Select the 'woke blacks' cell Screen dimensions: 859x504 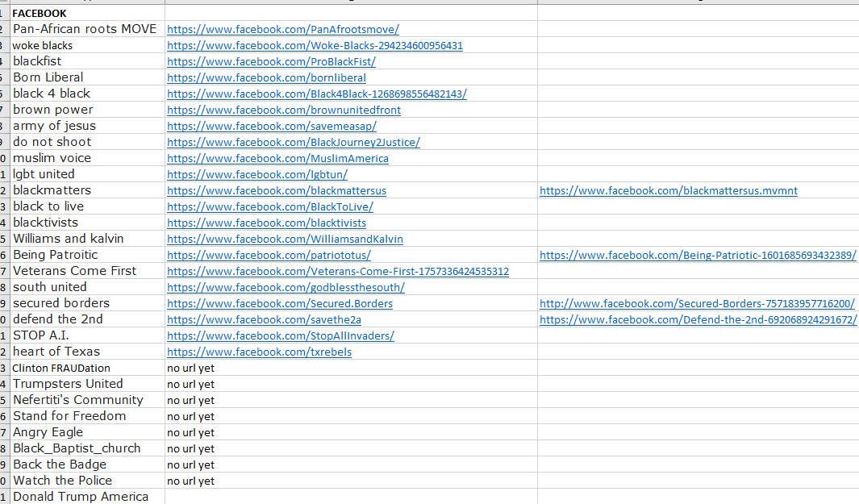click(87, 45)
